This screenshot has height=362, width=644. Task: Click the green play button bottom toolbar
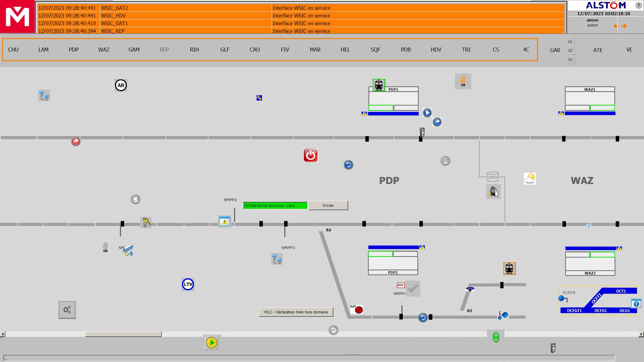211,343
